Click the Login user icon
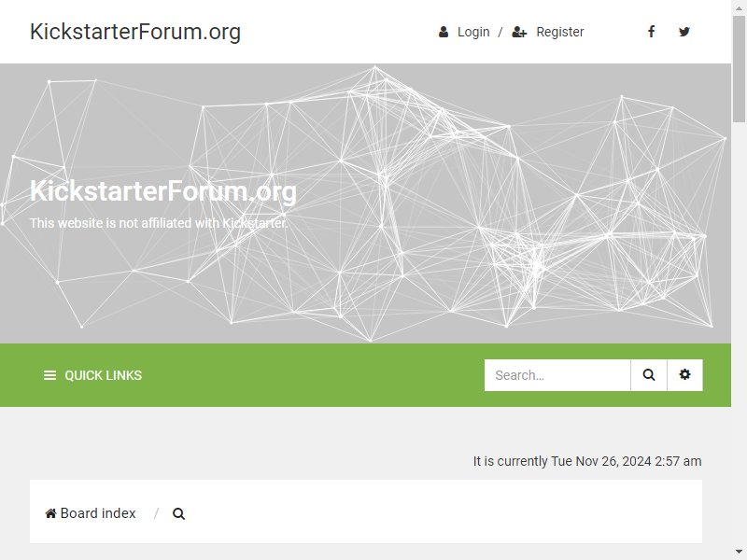 443,32
